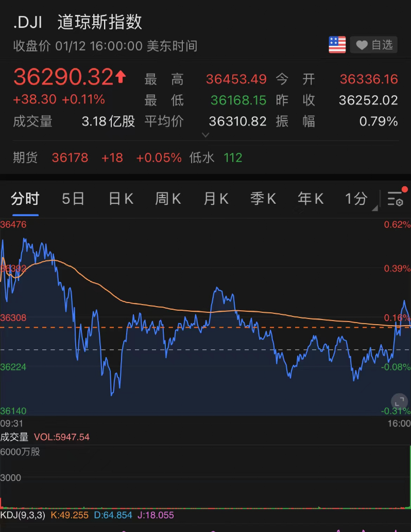Tap the 6000万股 volume axis label
This screenshot has width=411, height=532.
[20, 452]
